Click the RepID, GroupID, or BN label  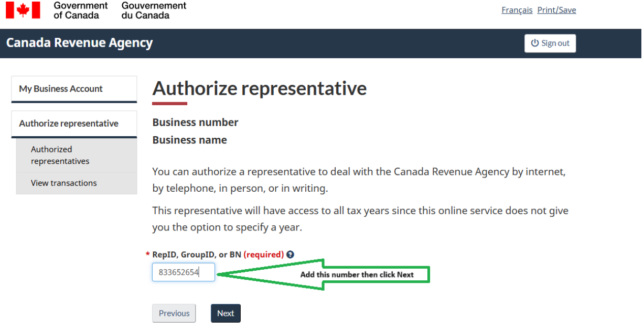pos(197,255)
